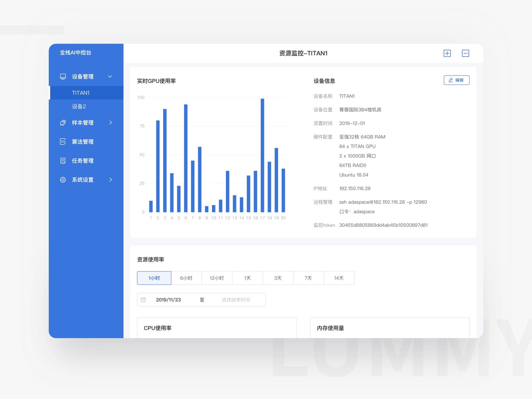
Task: Click the 设备管理 monitor icon
Action: [x=63, y=77]
